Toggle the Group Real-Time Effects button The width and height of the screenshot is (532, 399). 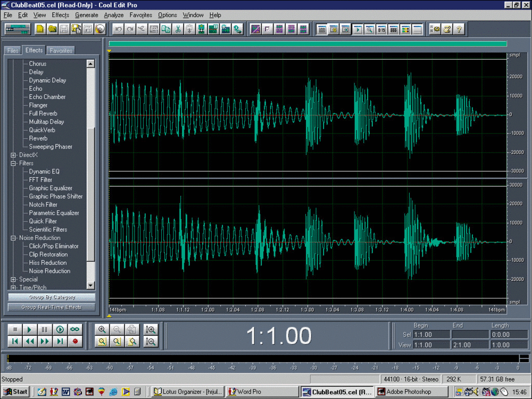52,307
